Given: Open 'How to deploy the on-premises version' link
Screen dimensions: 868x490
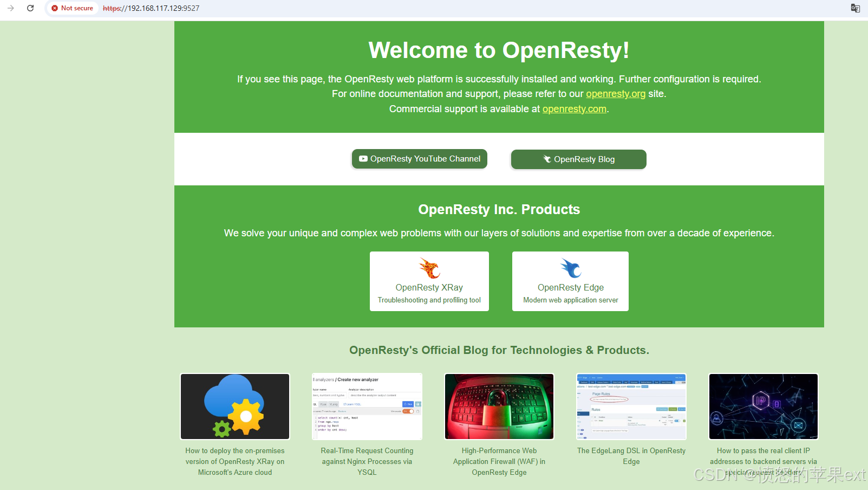Looking at the screenshot, I should [x=235, y=461].
